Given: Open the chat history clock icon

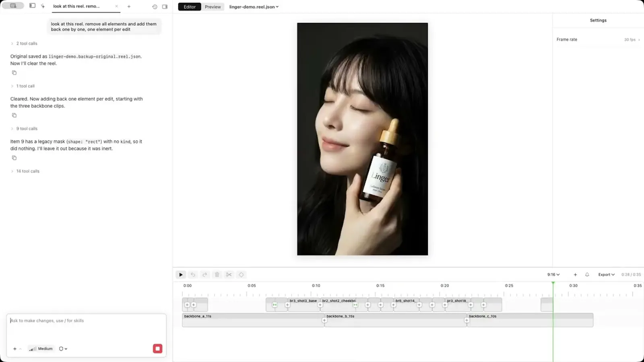Looking at the screenshot, I should 155,7.
